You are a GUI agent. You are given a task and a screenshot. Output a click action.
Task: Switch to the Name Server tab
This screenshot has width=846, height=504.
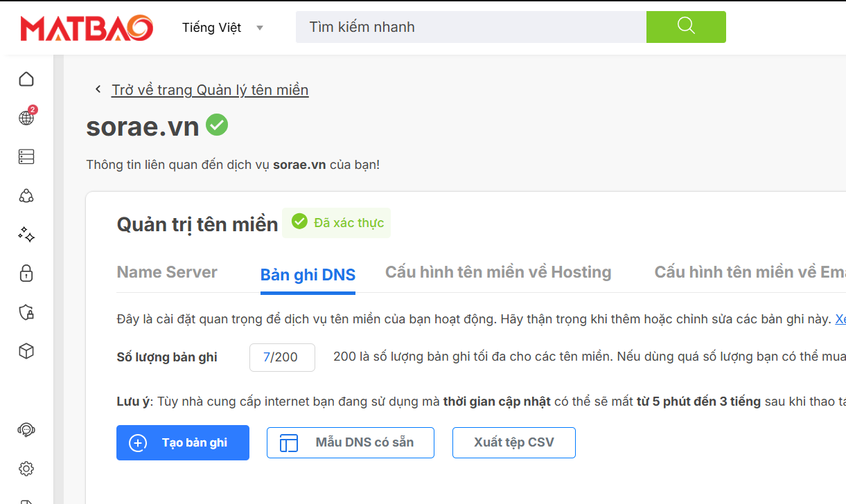point(167,272)
